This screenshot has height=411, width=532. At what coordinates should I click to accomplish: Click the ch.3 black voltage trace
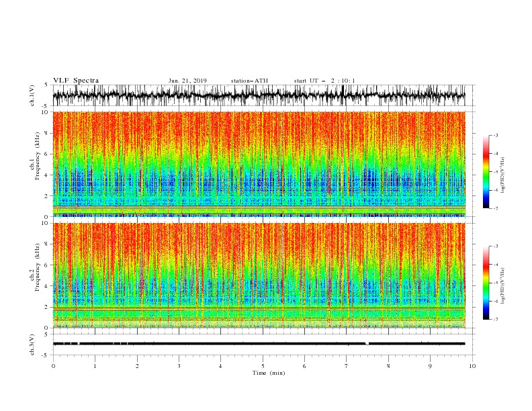tap(259, 344)
